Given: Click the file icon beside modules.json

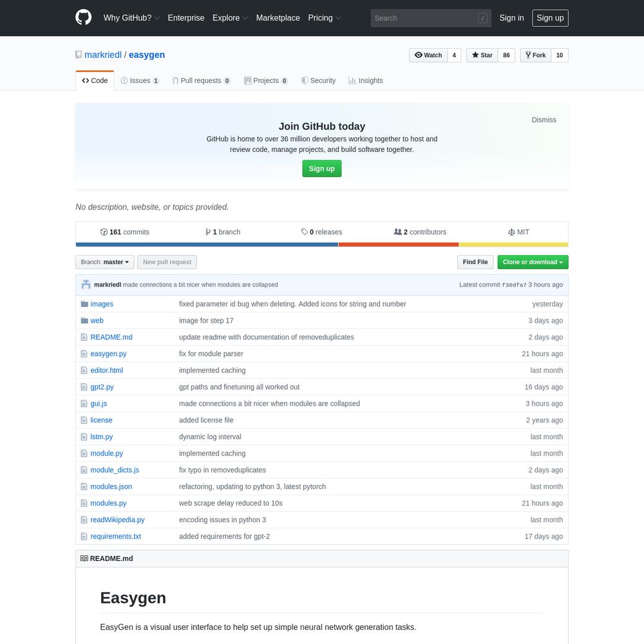Looking at the screenshot, I should click(x=84, y=487).
